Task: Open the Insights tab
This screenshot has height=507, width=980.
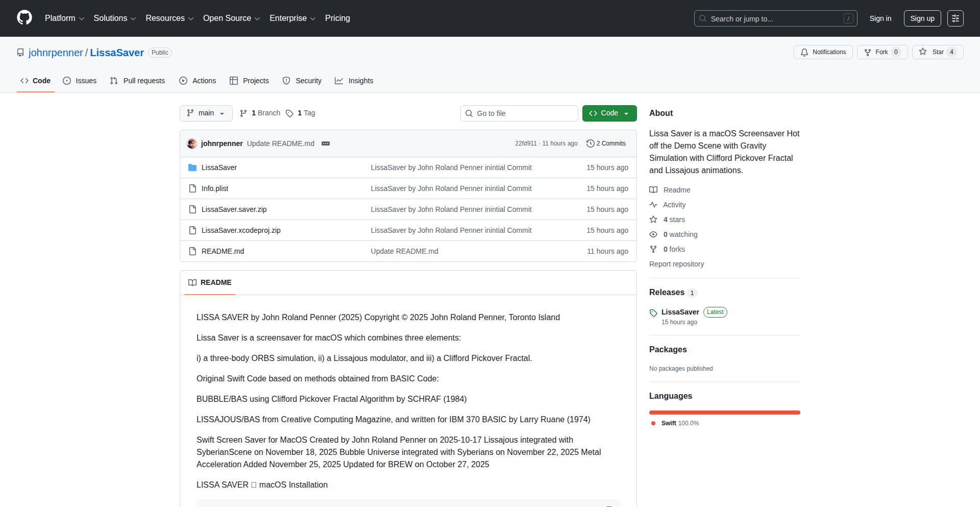Action: pos(354,81)
